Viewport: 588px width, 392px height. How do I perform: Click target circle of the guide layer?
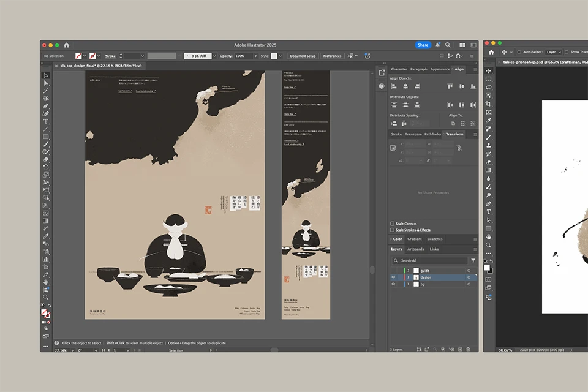(469, 271)
